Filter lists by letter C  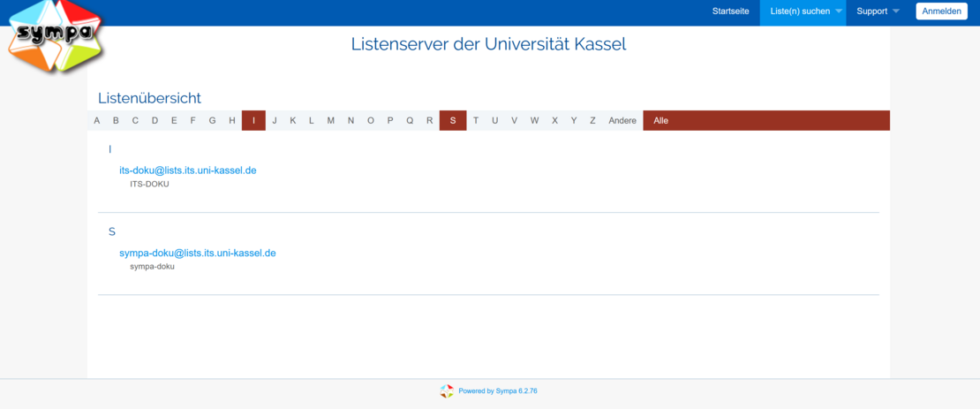point(135,121)
